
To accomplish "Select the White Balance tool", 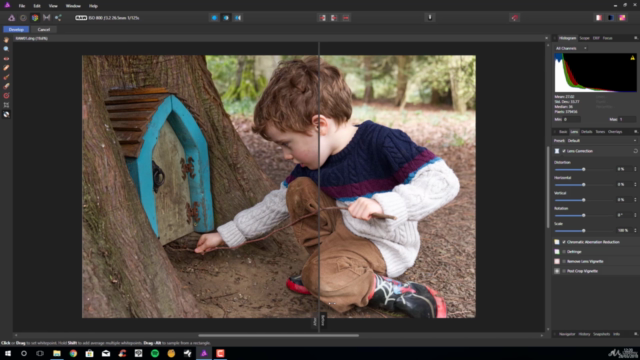I will (6, 115).
